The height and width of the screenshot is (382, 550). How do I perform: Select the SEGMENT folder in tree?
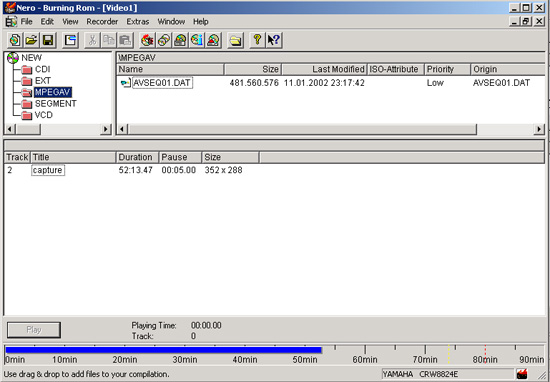(55, 104)
